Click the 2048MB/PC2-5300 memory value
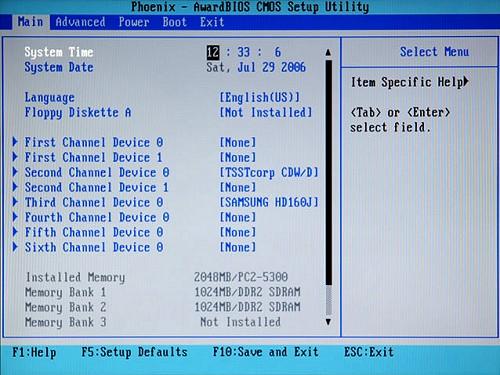The image size is (500, 375). (241, 277)
